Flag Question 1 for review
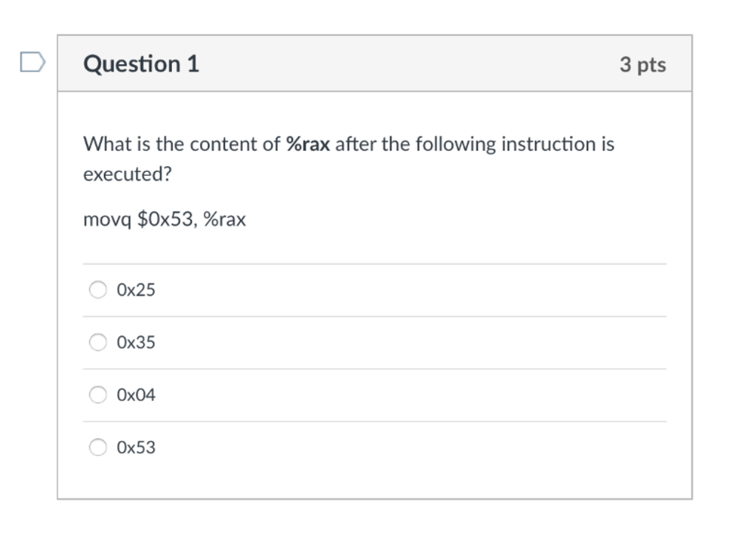Image resolution: width=756 pixels, height=559 pixels. tap(31, 62)
